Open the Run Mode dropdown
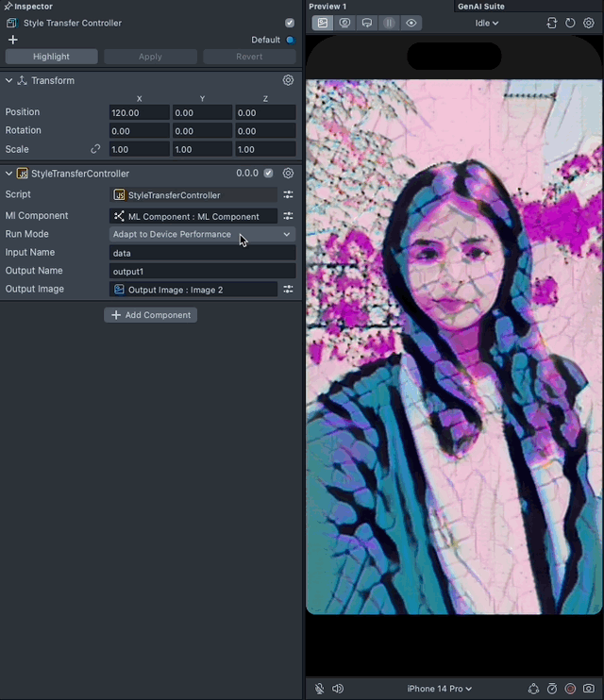The height and width of the screenshot is (700, 604). [x=202, y=234]
